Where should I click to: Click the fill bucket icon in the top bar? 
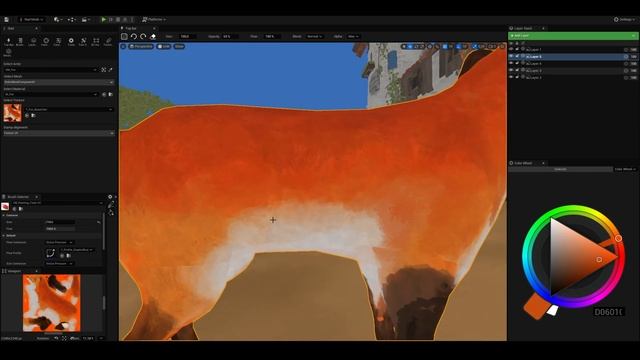tap(153, 36)
